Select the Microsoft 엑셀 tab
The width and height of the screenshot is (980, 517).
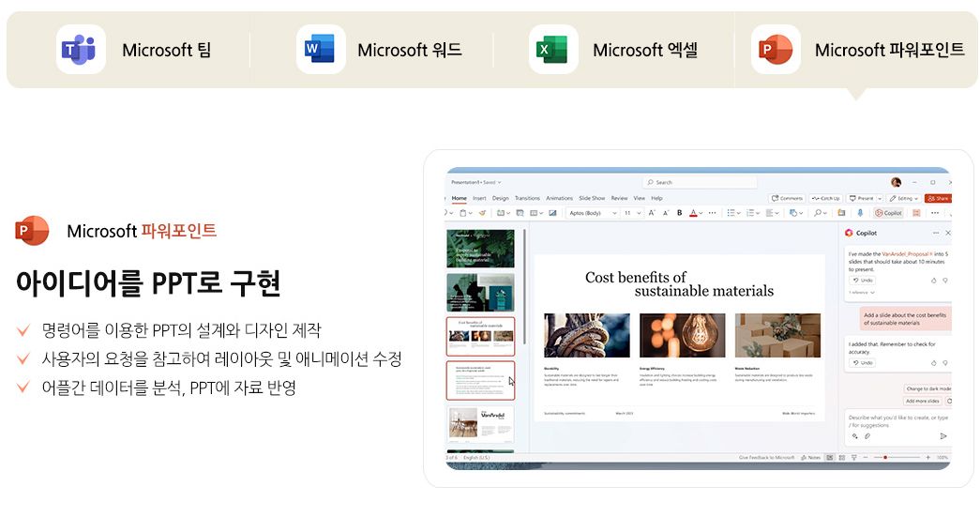point(614,50)
